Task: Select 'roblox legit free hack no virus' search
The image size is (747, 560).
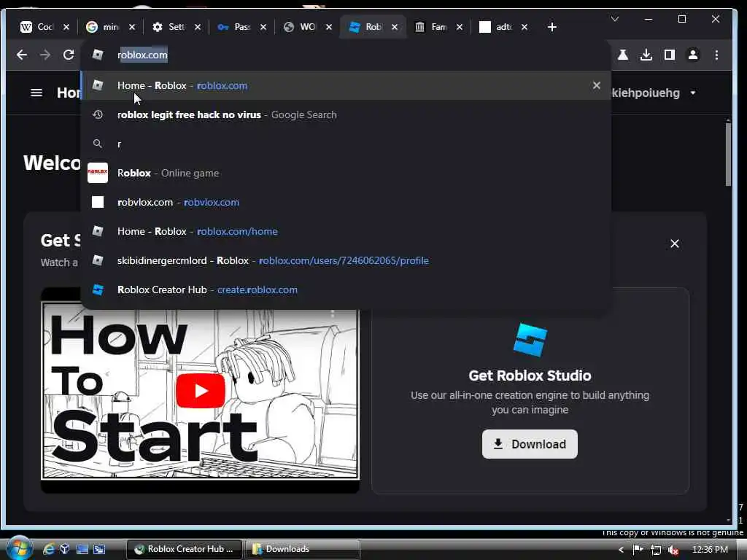Action: (346, 114)
